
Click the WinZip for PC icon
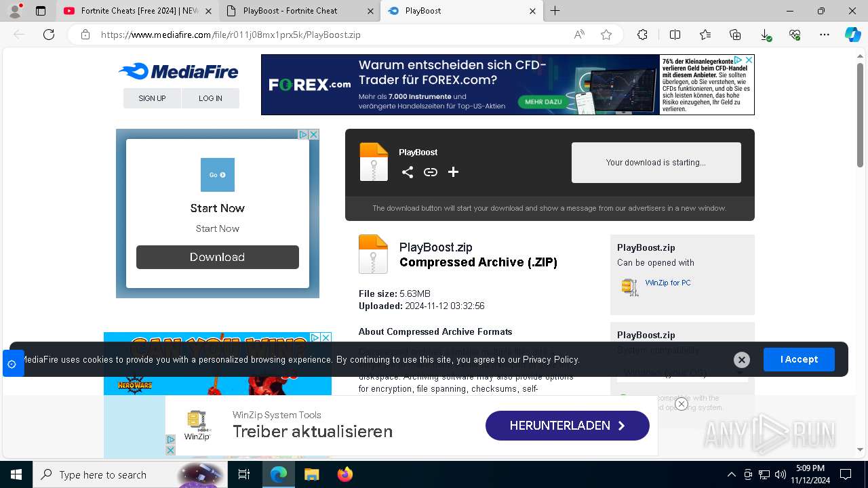(630, 287)
